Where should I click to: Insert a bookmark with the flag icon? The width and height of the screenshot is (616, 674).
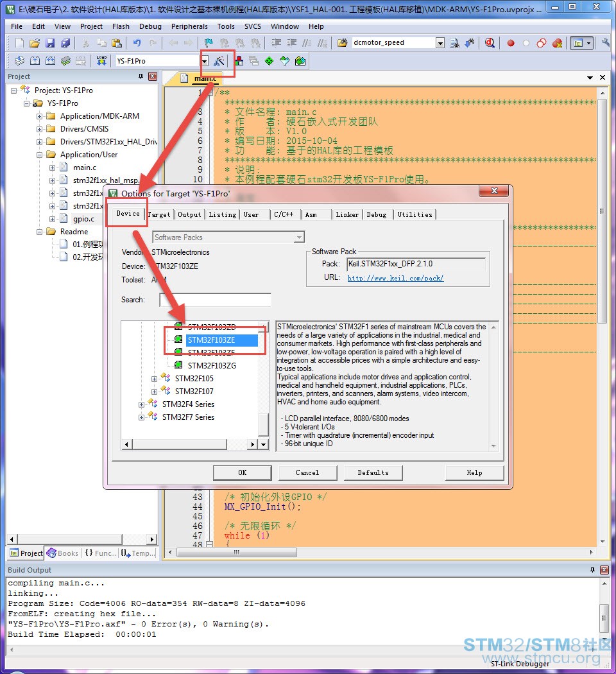click(209, 42)
